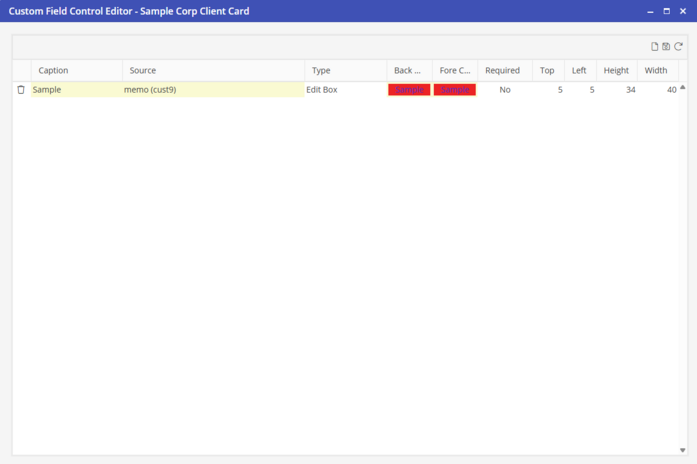Delete the Sample row using trash icon
The height and width of the screenshot is (464, 697).
21,90
